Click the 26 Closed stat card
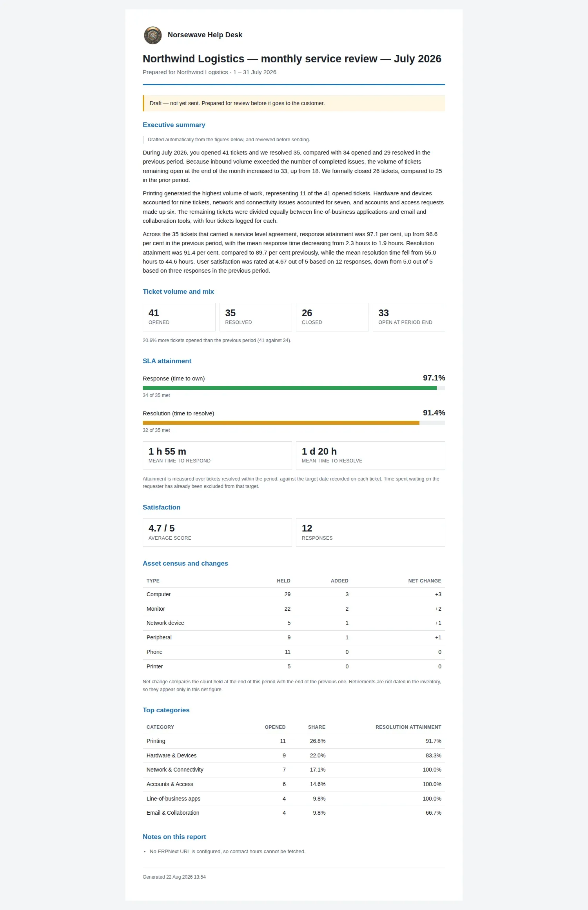 (x=332, y=317)
